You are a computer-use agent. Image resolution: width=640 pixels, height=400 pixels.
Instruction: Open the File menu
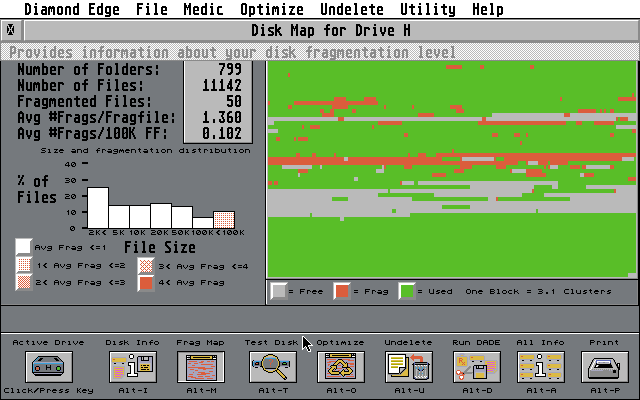point(151,9)
